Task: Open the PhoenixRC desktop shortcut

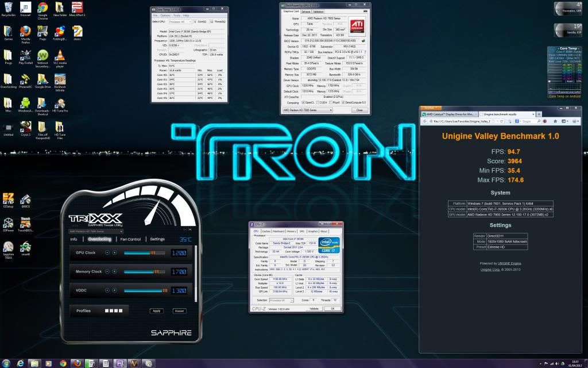Action: click(x=25, y=81)
